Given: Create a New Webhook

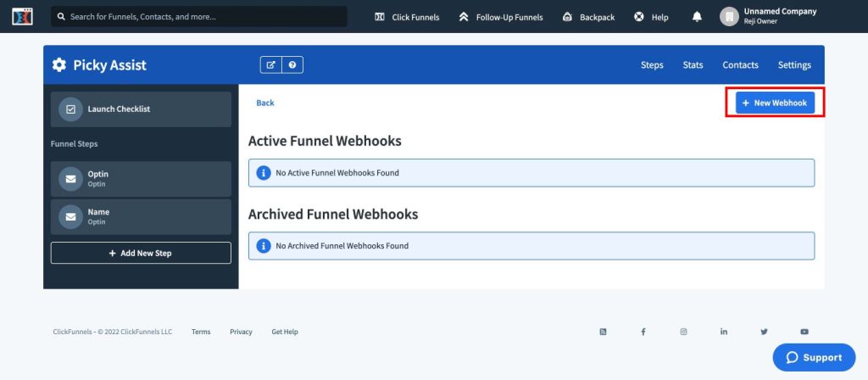Looking at the screenshot, I should (775, 103).
